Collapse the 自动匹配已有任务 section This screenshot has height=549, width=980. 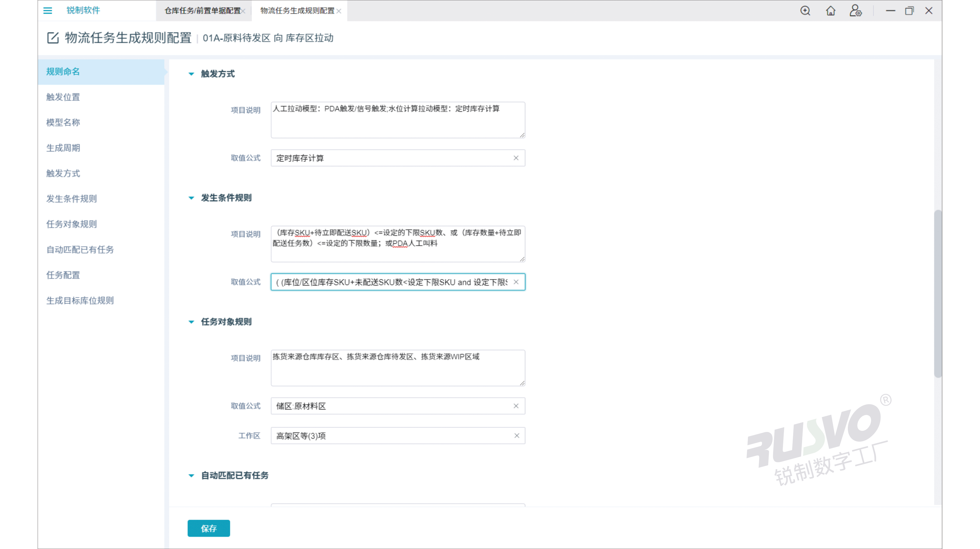[x=191, y=476]
